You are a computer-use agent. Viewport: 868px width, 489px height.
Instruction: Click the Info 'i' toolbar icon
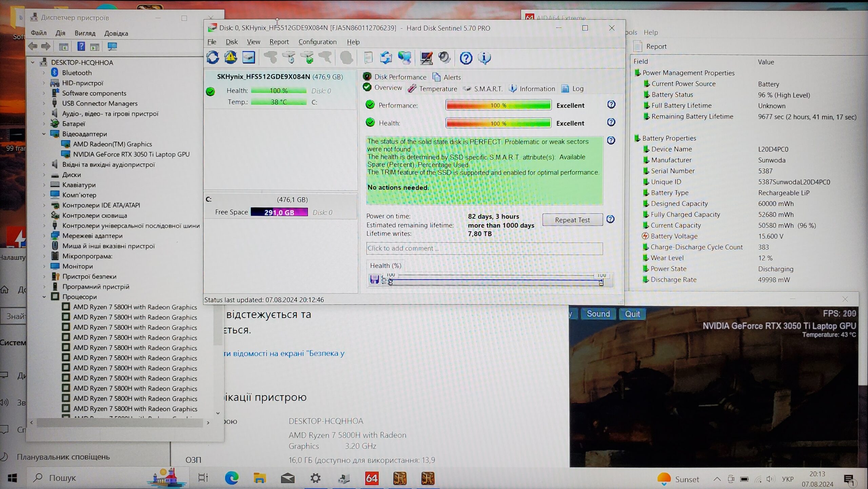484,58
